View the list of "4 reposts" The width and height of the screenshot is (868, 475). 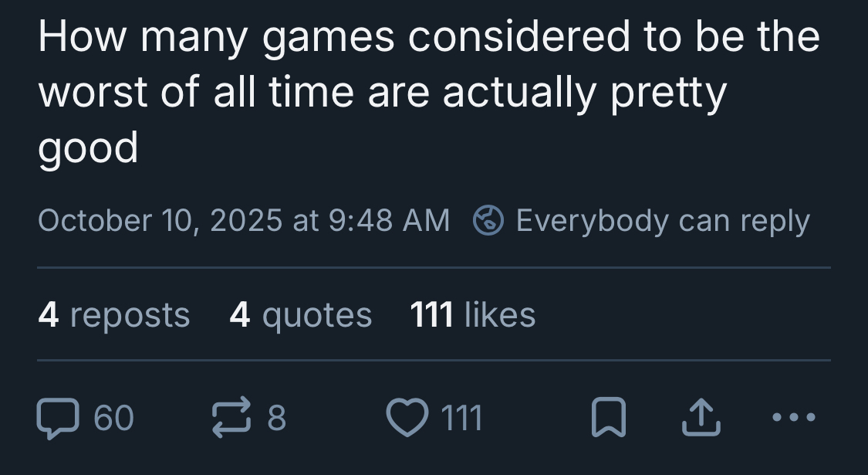113,315
